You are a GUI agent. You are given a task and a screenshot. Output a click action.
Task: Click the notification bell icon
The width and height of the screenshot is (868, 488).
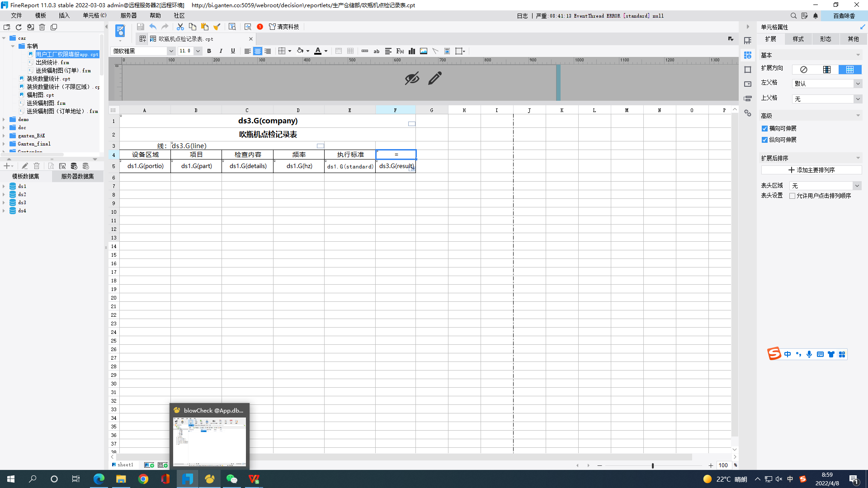pyautogui.click(x=816, y=16)
